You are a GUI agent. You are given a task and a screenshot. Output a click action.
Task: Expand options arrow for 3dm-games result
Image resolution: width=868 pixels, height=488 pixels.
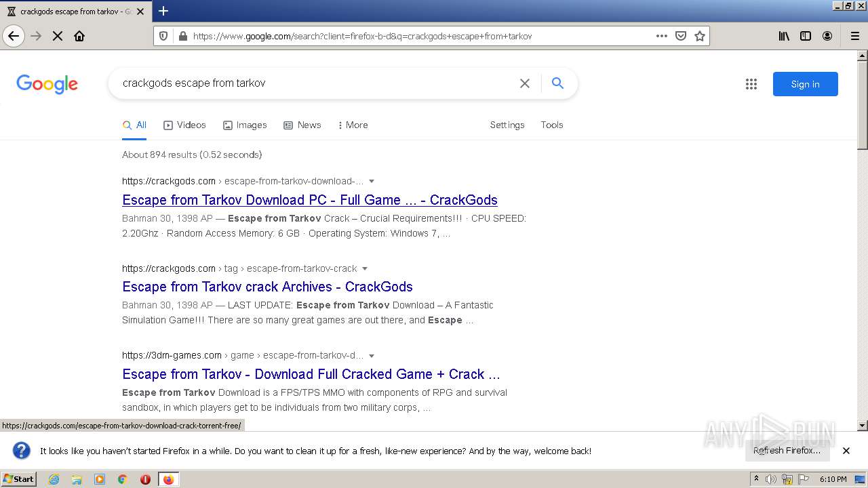click(372, 355)
